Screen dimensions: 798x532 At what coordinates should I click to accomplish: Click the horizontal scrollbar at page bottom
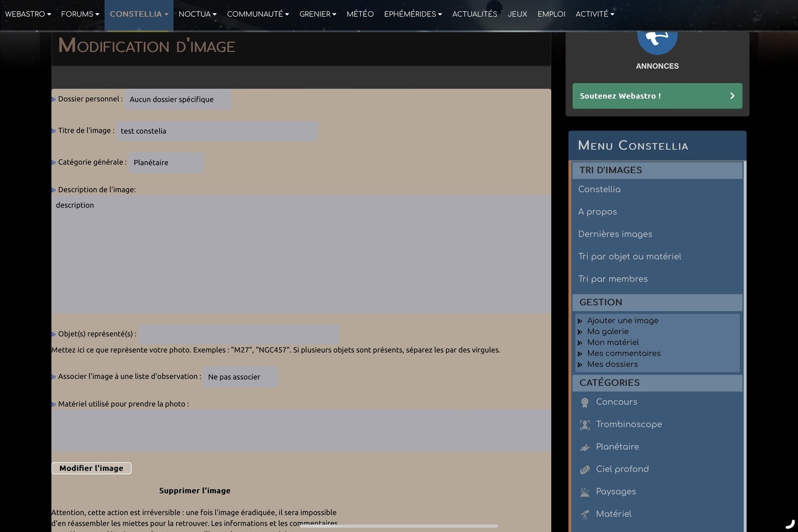[399, 526]
